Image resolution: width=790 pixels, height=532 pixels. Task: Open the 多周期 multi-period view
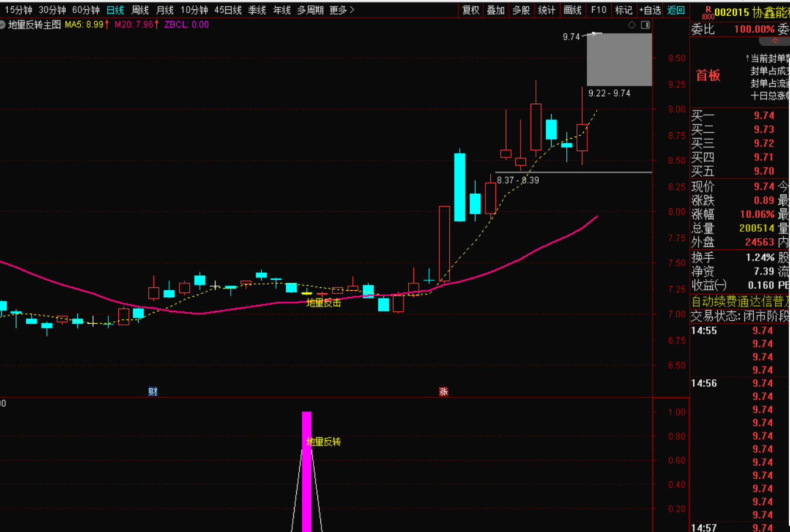pos(310,10)
